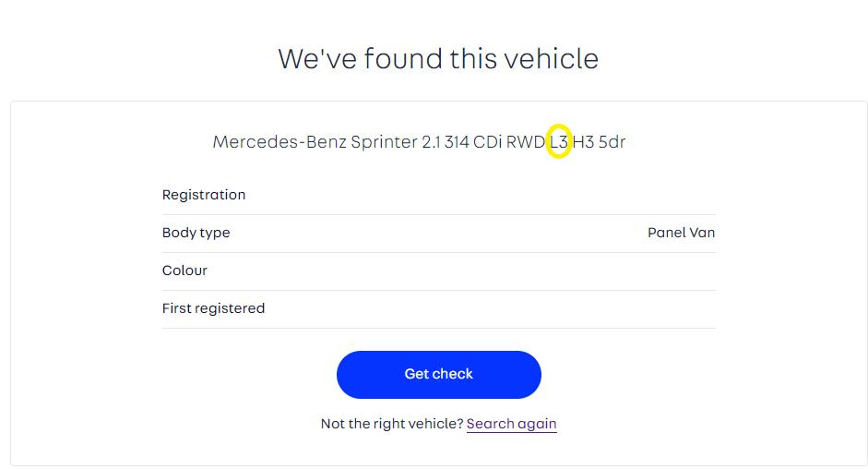Click the "We've found this vehicle" heading

click(438, 58)
